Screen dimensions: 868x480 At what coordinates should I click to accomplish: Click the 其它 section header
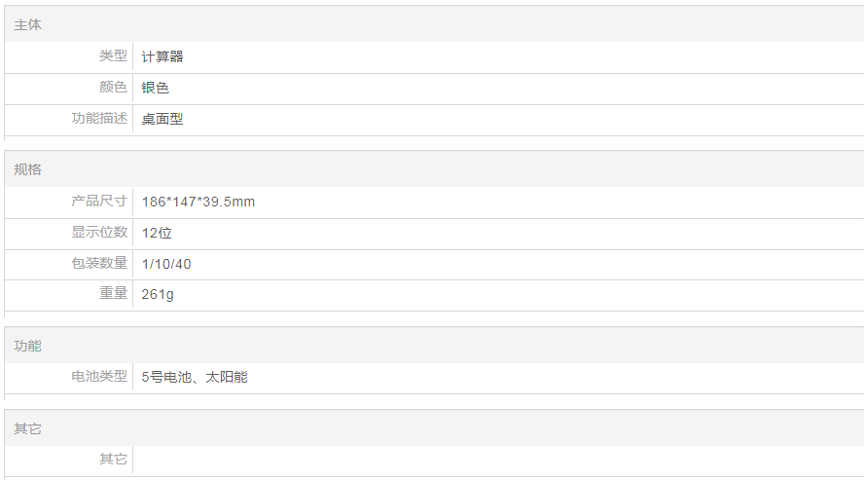(x=27, y=428)
